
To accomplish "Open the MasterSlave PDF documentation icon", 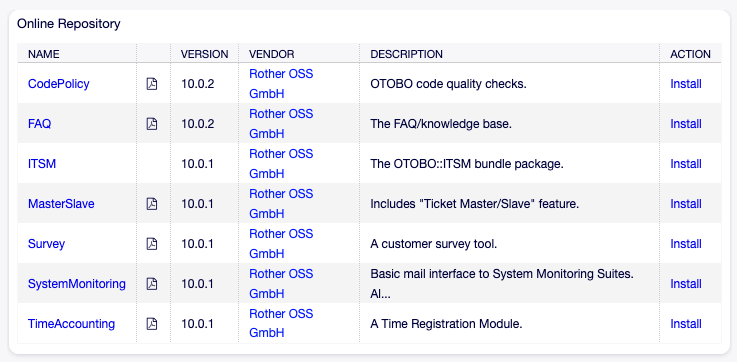I will pos(152,204).
